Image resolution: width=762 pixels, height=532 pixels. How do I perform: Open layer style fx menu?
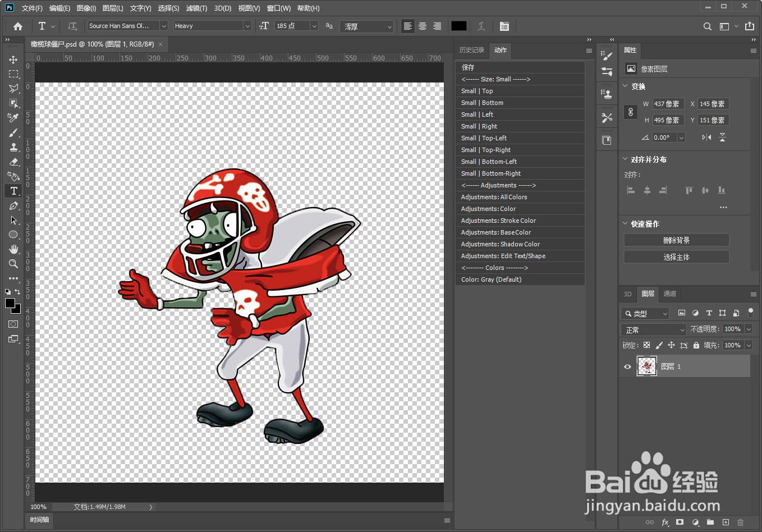665,522
